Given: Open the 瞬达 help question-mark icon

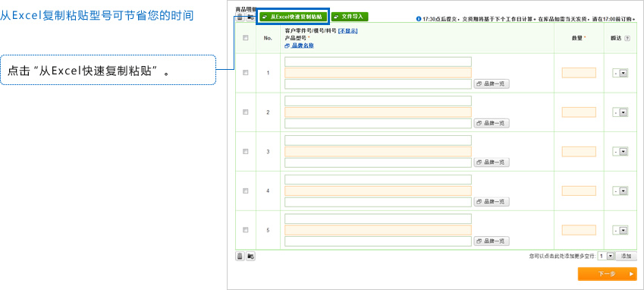Looking at the screenshot, I should [x=627, y=38].
